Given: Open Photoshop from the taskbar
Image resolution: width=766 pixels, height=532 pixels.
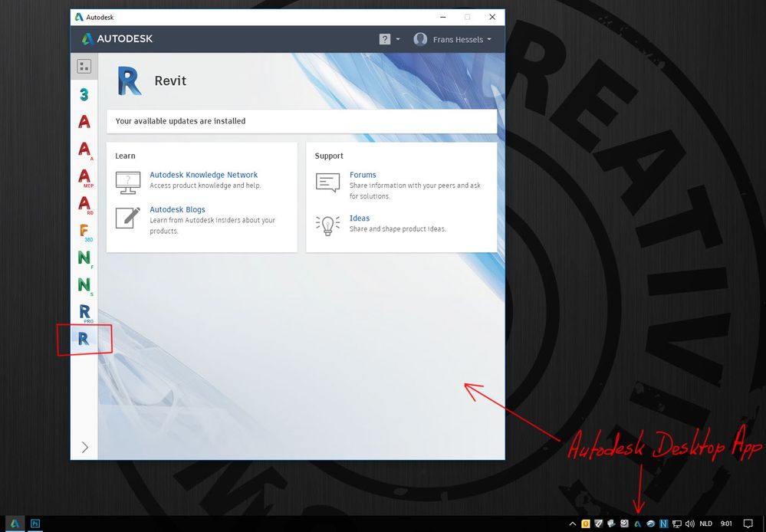Looking at the screenshot, I should pos(35,524).
